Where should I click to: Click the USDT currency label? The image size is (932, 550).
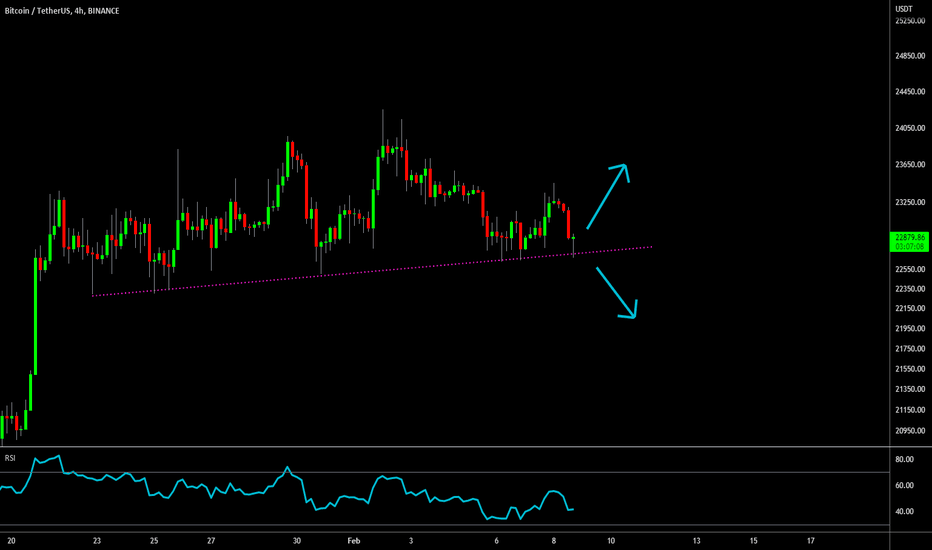tap(904, 8)
